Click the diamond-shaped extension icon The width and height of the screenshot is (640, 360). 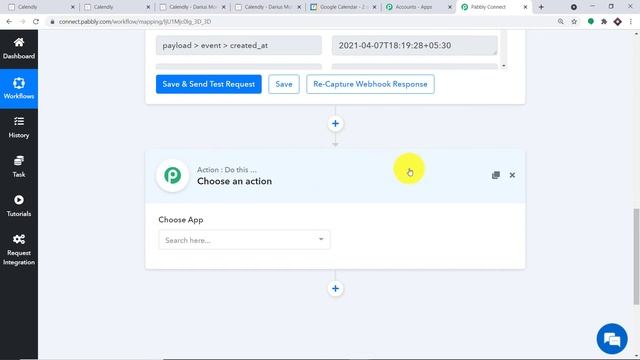pyautogui.click(x=618, y=22)
